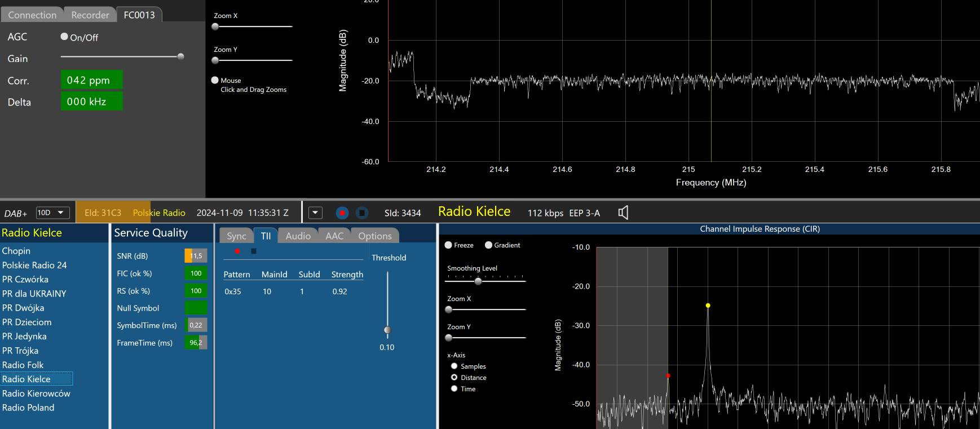Click the red marker in CIR plot
The image size is (980, 429).
coord(668,375)
